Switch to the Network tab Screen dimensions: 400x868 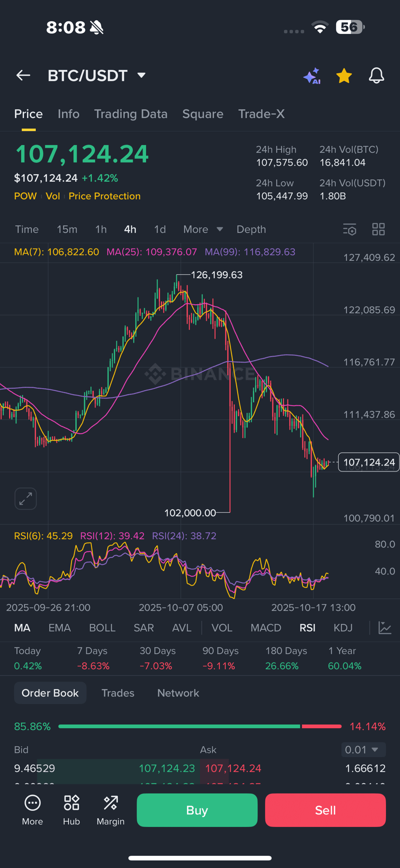(178, 693)
